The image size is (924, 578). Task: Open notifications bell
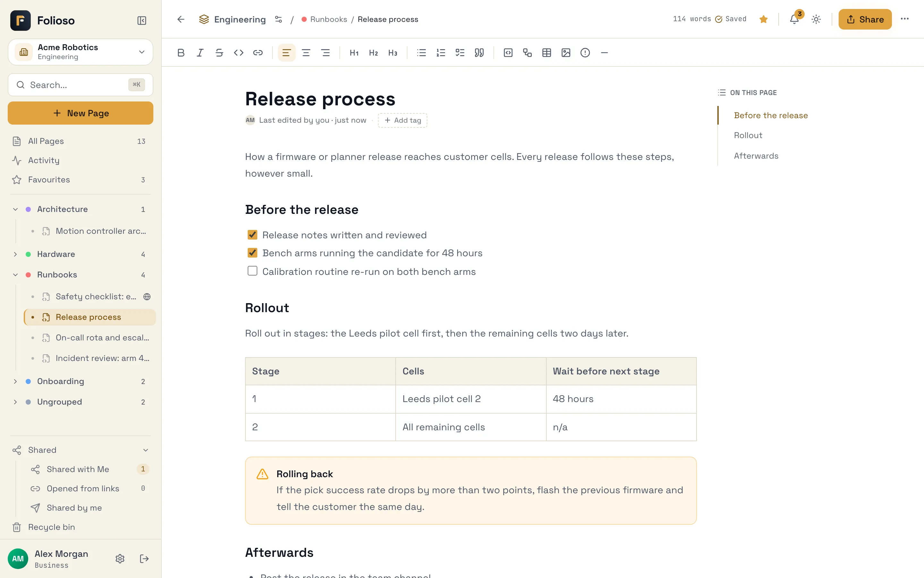pos(794,19)
